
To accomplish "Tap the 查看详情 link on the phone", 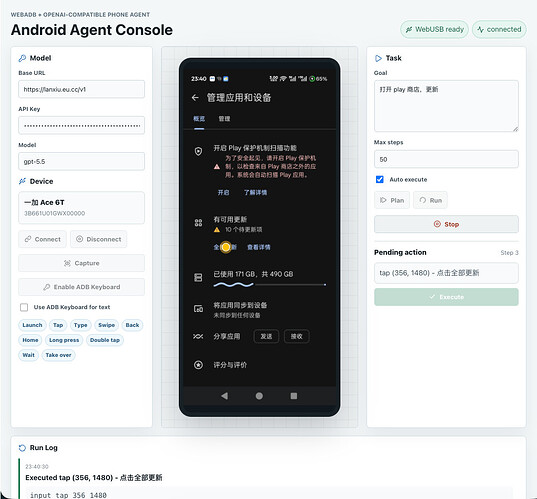I will [x=259, y=247].
